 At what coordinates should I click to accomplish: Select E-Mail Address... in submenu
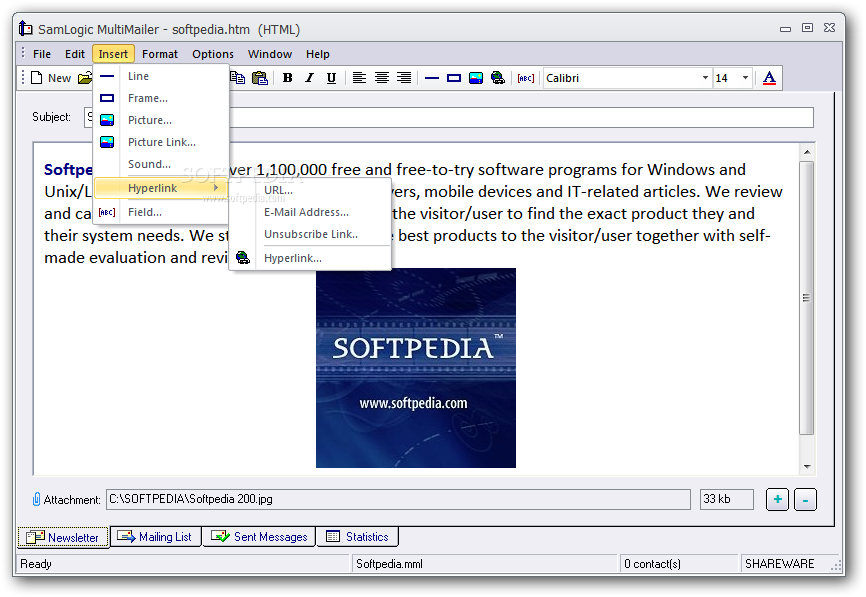(310, 213)
